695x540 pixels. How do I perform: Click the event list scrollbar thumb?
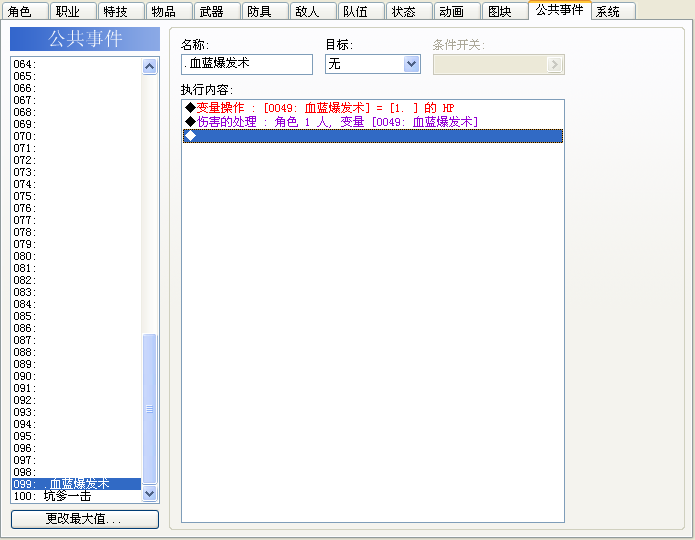[150, 409]
